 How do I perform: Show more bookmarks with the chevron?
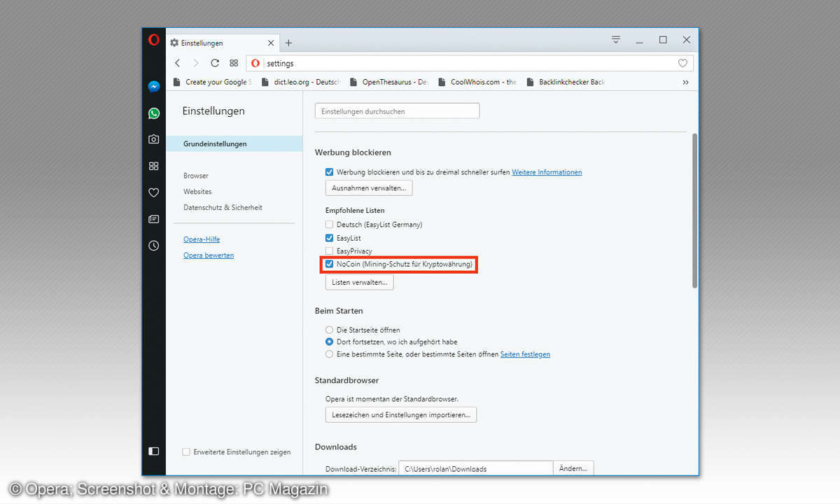[685, 82]
